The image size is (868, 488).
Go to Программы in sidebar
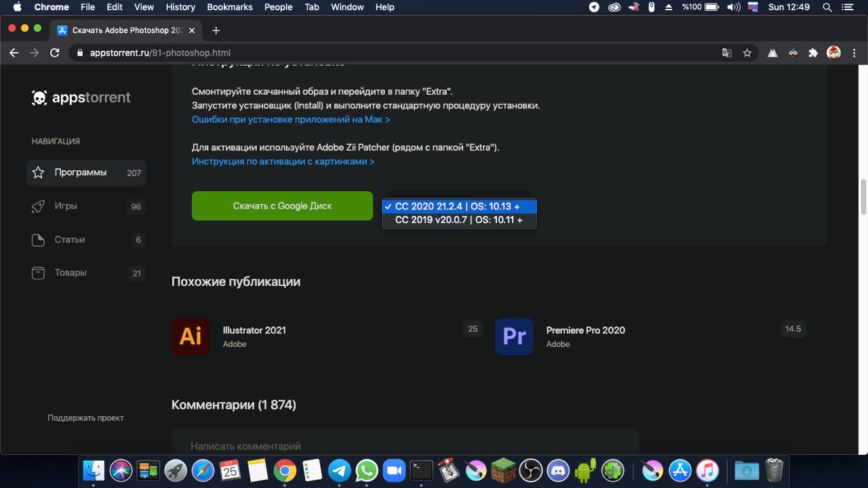tap(86, 173)
